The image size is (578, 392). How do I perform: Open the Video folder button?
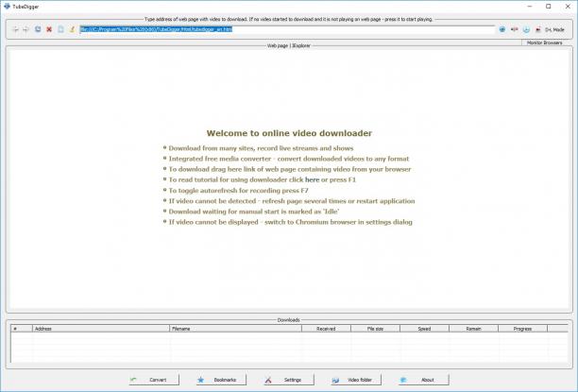tap(356, 380)
